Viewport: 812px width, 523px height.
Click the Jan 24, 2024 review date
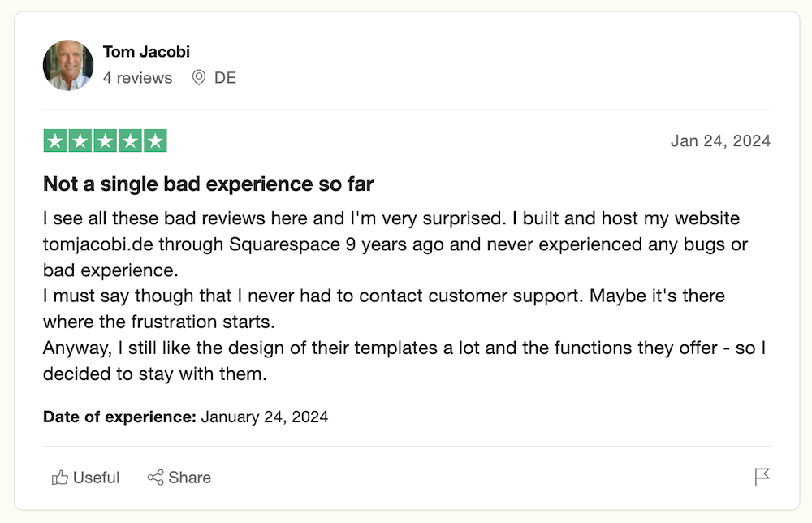(720, 141)
